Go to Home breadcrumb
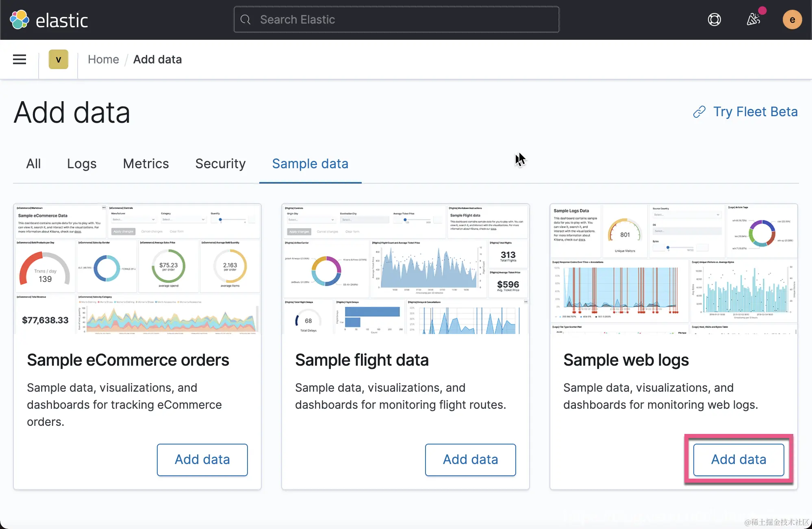The width and height of the screenshot is (812, 529). tap(103, 59)
